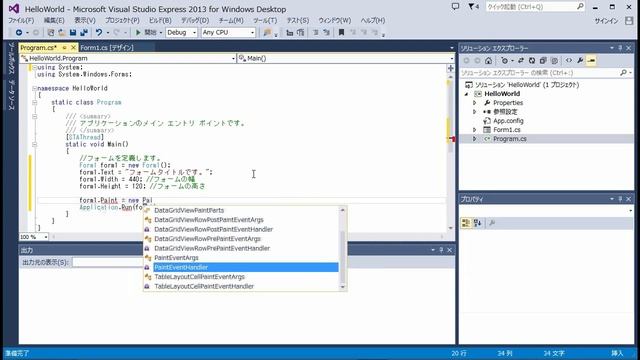Toggle auto-hide pin on Output panel
The image size is (640, 360).
pyautogui.click(x=441, y=250)
